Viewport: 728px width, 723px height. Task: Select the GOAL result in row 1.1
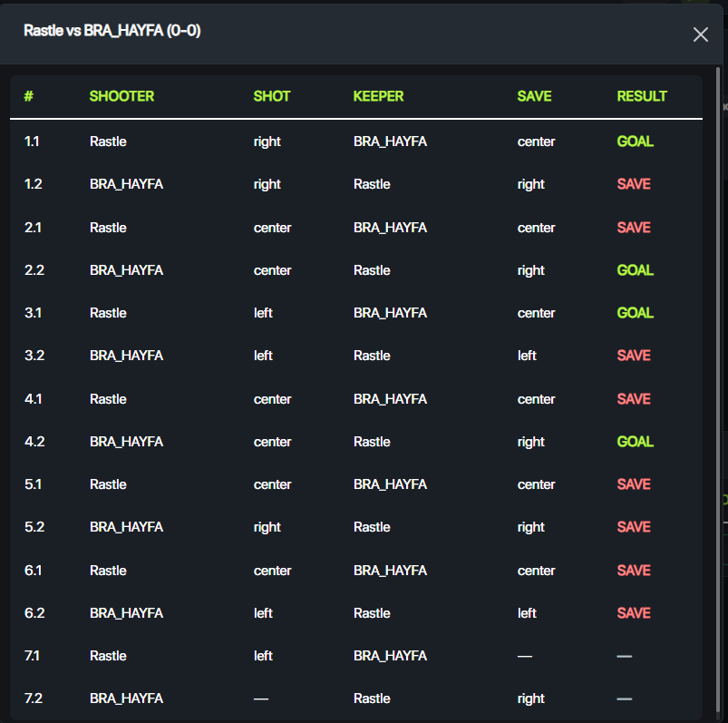(x=635, y=142)
